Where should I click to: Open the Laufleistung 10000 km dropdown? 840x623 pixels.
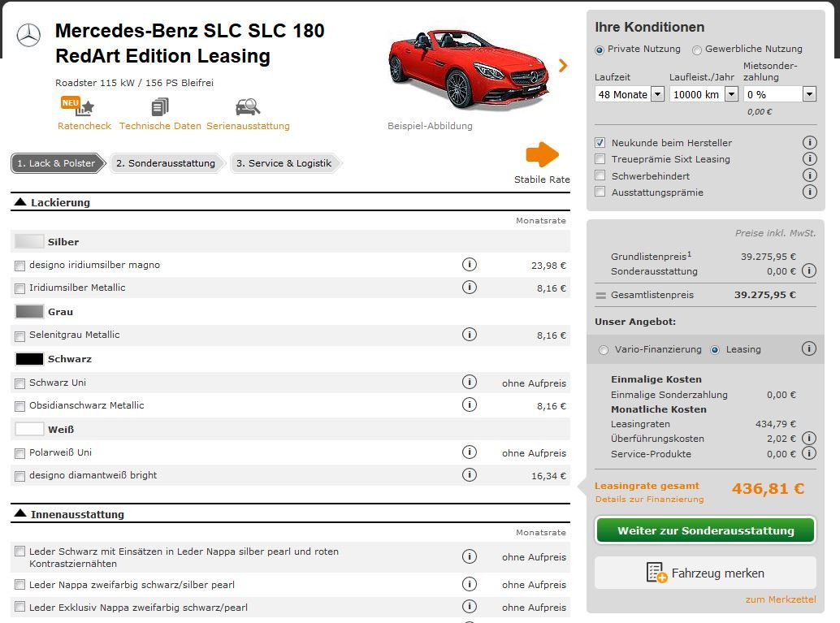pos(704,94)
